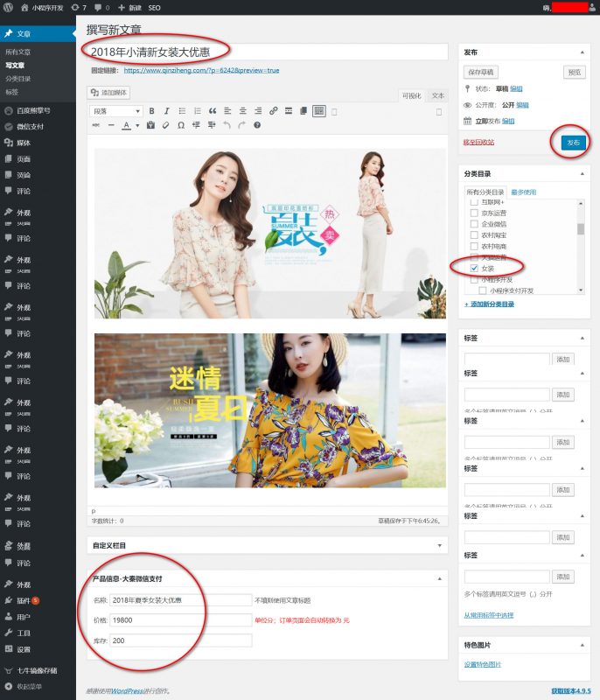Screen dimensions: 600x700
Task: Click the 移至回收站 link
Action: coord(478,143)
